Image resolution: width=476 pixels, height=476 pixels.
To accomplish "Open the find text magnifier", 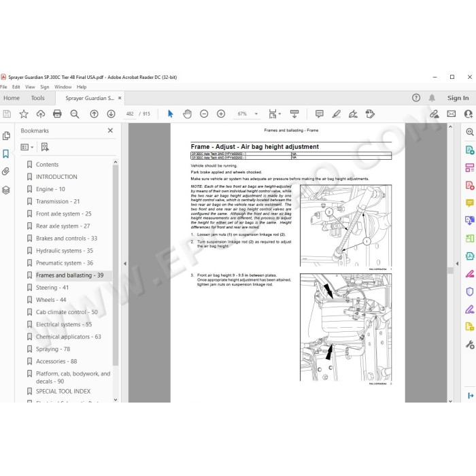I will point(75,114).
